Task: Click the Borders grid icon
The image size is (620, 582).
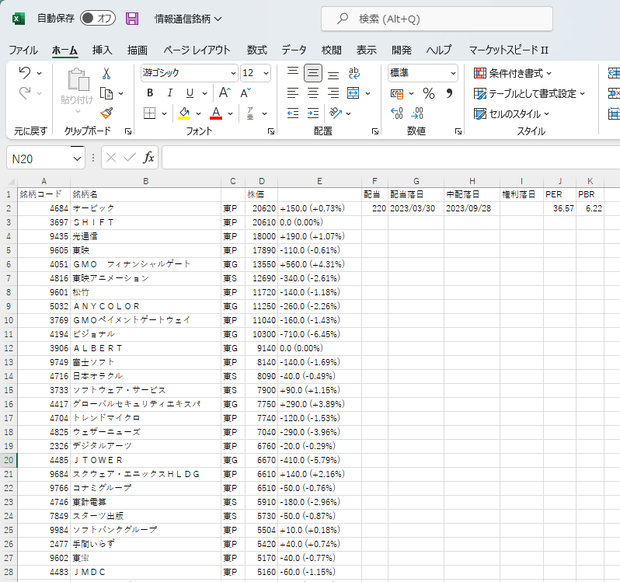Action: point(149,113)
